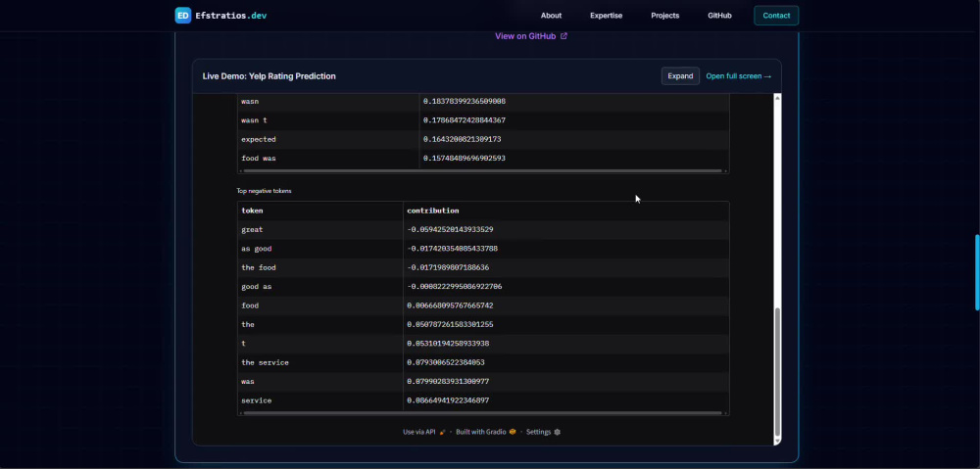Select the 'the food' token cell
Viewport: 980px width, 469px height.
(x=320, y=267)
